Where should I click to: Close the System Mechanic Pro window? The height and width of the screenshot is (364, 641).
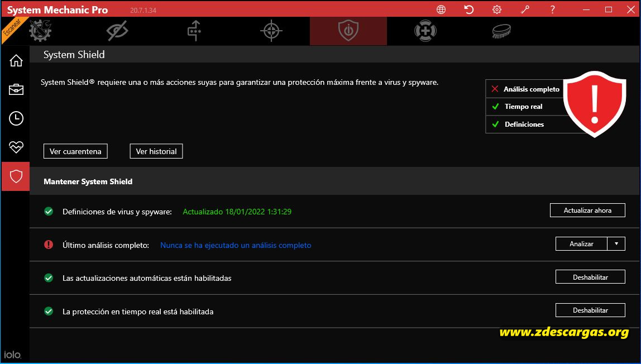point(631,9)
